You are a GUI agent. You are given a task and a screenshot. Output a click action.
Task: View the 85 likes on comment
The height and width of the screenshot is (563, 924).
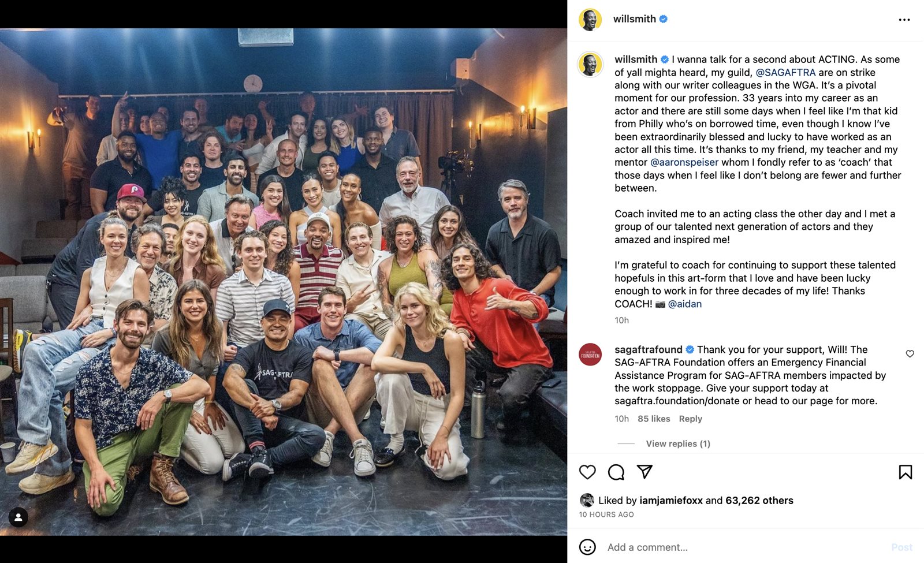(654, 419)
